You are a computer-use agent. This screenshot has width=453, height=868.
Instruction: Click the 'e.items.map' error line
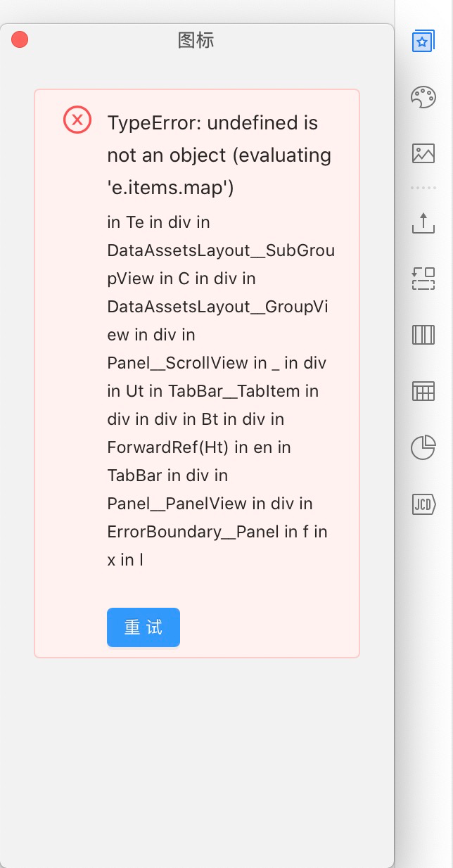coord(171,189)
